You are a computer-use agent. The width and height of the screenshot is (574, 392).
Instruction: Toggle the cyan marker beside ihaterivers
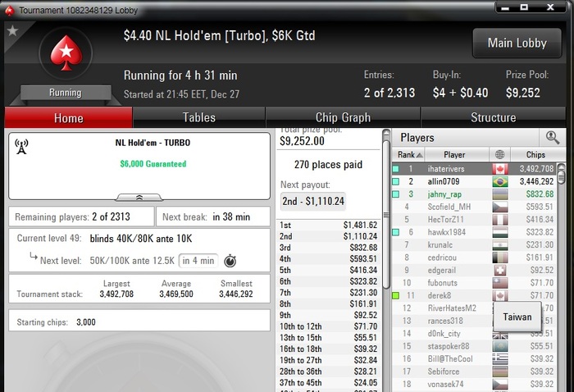396,169
